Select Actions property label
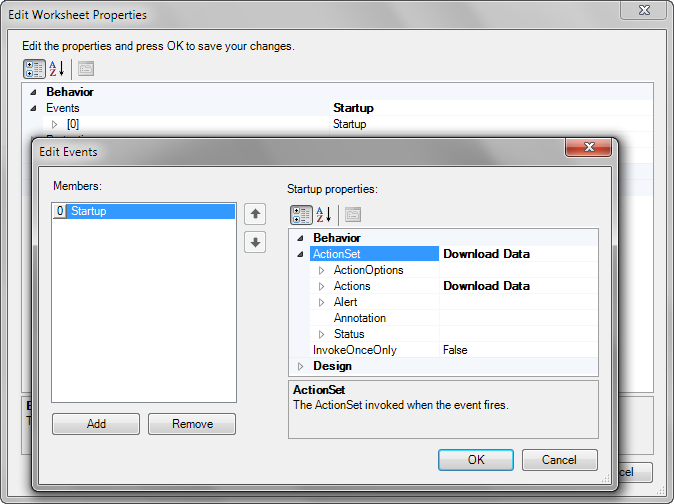 tap(352, 286)
